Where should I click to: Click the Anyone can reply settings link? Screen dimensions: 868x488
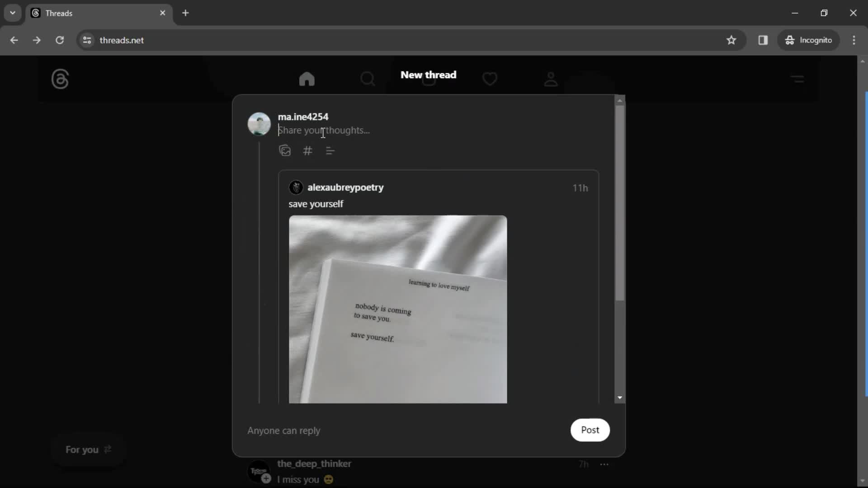pyautogui.click(x=284, y=430)
